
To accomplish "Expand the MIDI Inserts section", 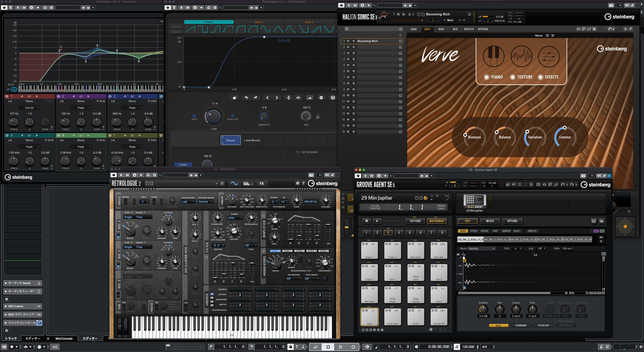I will (x=6, y=306).
